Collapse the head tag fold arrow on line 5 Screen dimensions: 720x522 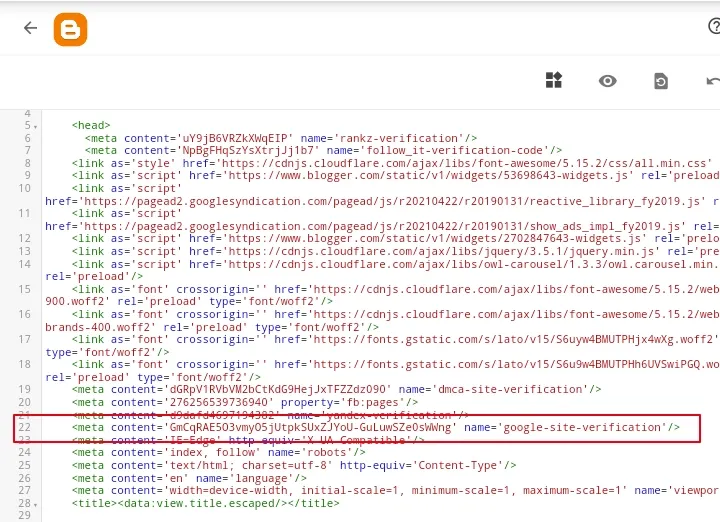pyautogui.click(x=35, y=127)
